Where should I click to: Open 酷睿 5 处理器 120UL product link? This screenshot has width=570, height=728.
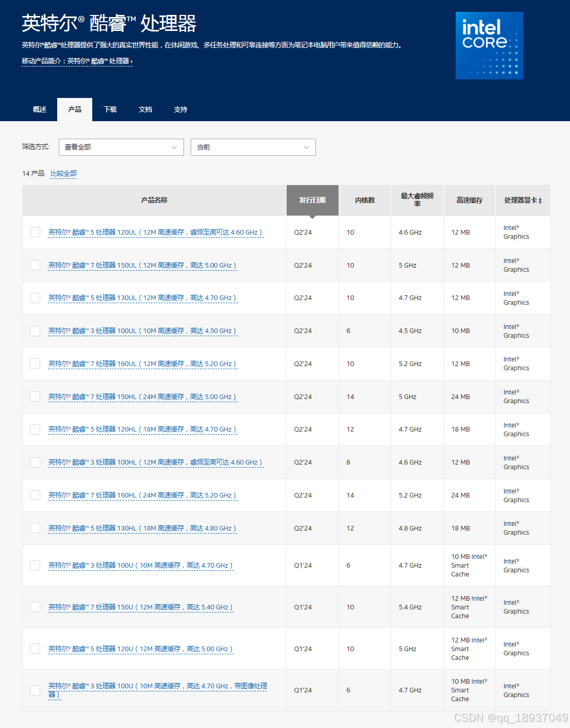[155, 233]
